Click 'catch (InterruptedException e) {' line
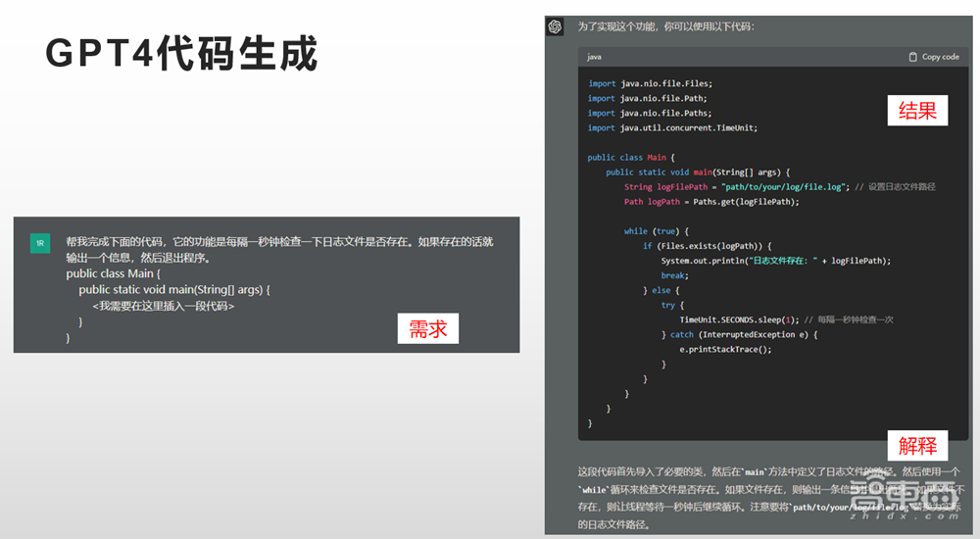980x539 pixels. pos(739,335)
